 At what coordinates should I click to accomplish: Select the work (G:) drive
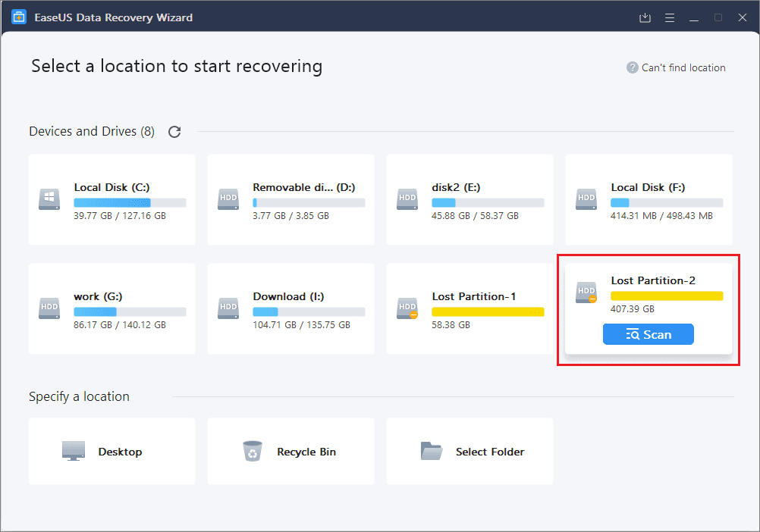tap(111, 309)
